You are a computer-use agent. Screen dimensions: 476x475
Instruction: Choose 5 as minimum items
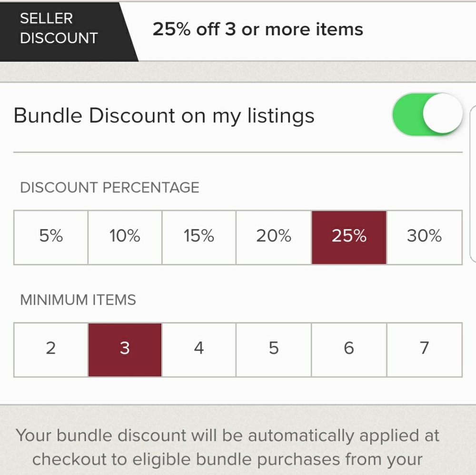274,348
